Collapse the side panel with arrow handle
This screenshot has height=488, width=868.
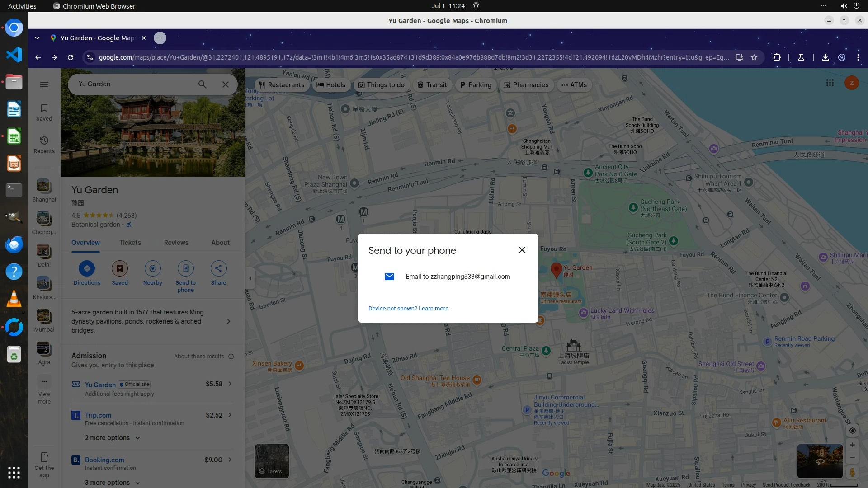point(250,278)
